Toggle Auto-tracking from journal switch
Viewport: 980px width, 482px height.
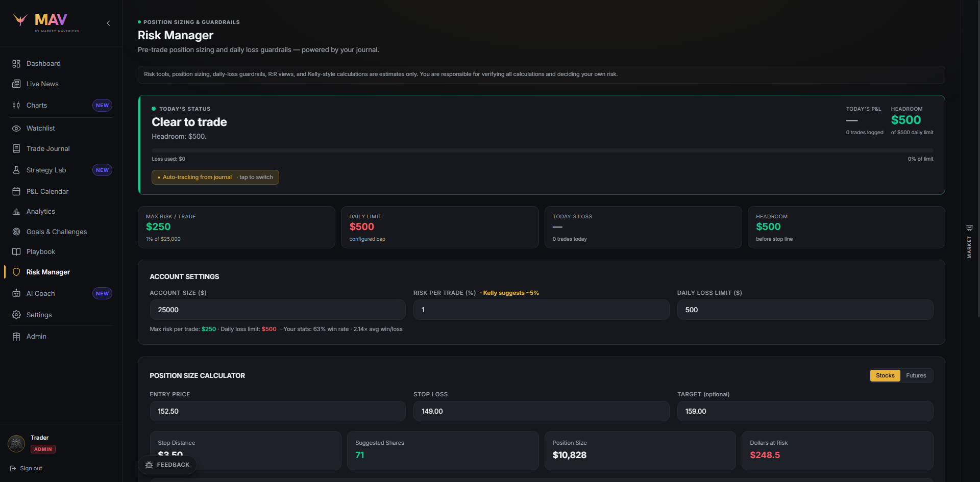pyautogui.click(x=215, y=177)
